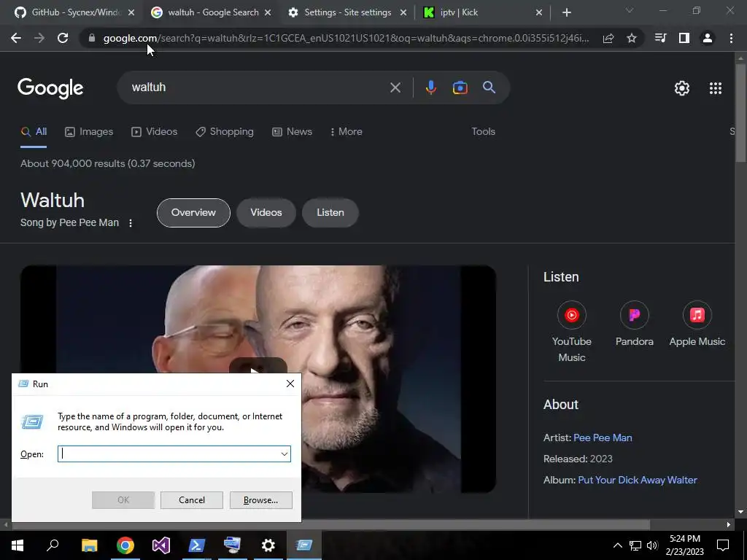This screenshot has height=560, width=747.
Task: Close the iptv Kick tab
Action: [x=539, y=12]
